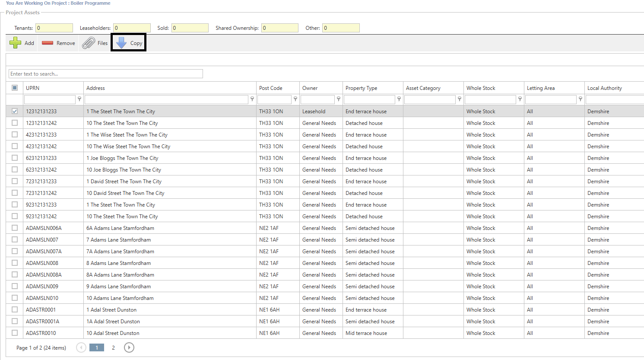Screen dimensions: 644x360
Task: Click the Tenants count field
Action: click(x=54, y=28)
